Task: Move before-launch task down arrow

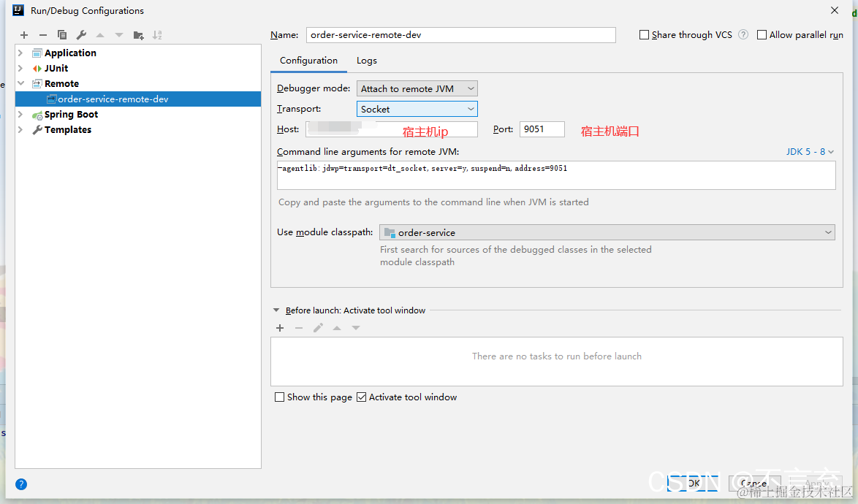Action: point(356,328)
